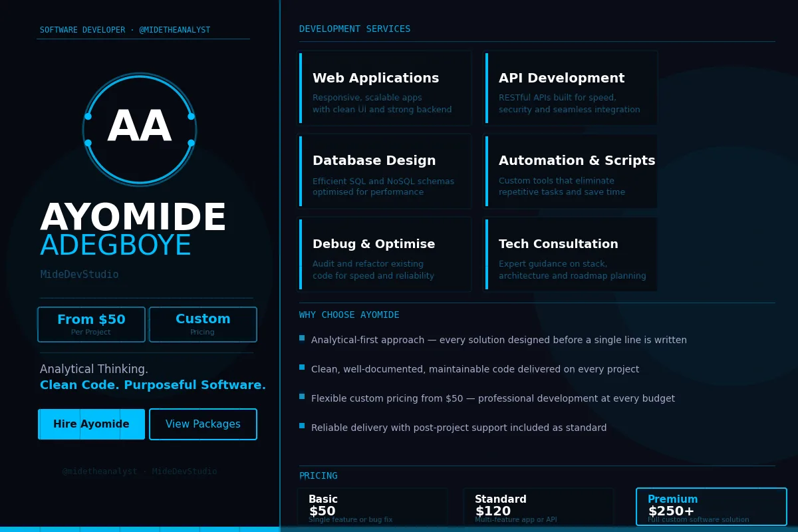798x532 pixels.
Task: Click the square bullet beside Analytical-first approach
Action: point(302,338)
